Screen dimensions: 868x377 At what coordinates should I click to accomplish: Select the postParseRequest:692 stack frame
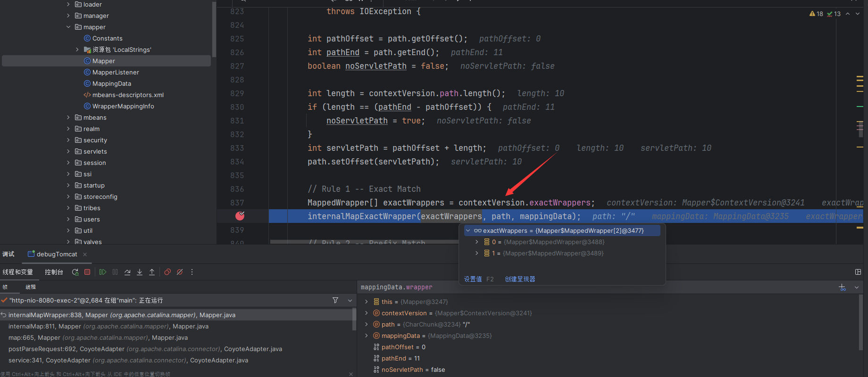(x=176, y=349)
